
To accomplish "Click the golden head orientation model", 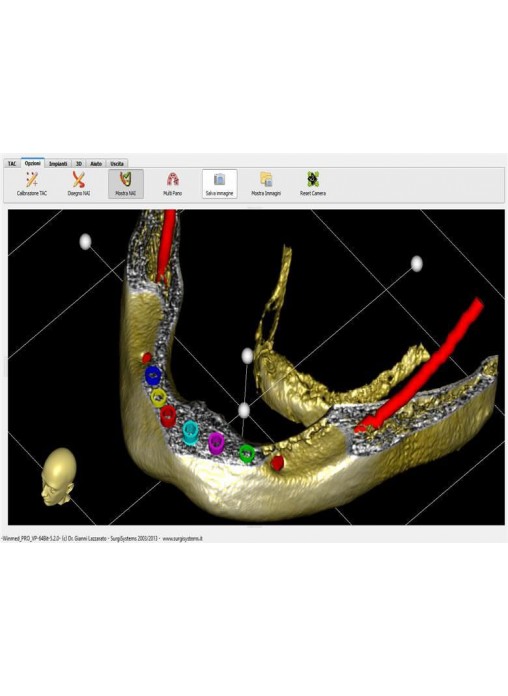I will tap(59, 477).
